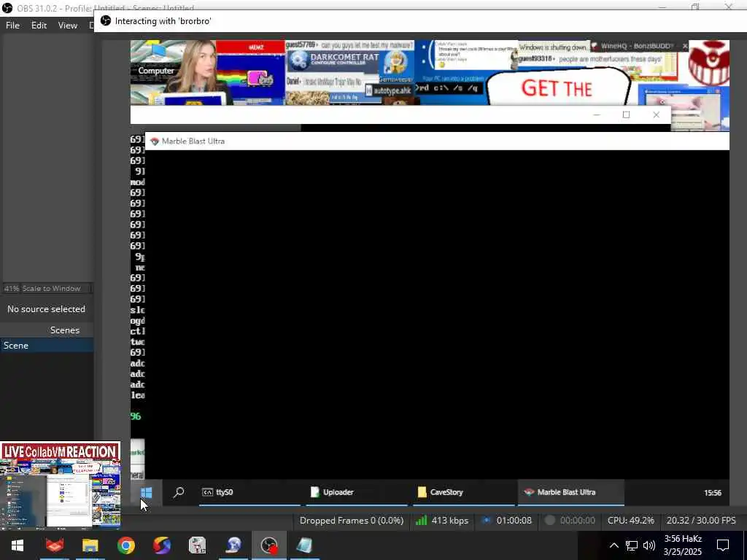Viewport: 747px width, 560px height.
Task: Click the CPU: 49.2% status text
Action: (631, 521)
